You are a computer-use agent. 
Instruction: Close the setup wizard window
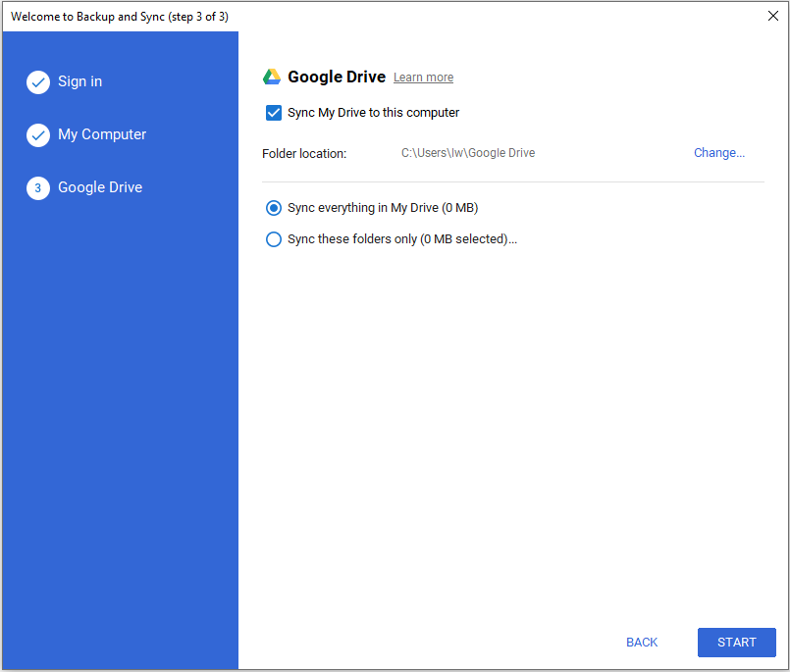point(772,16)
